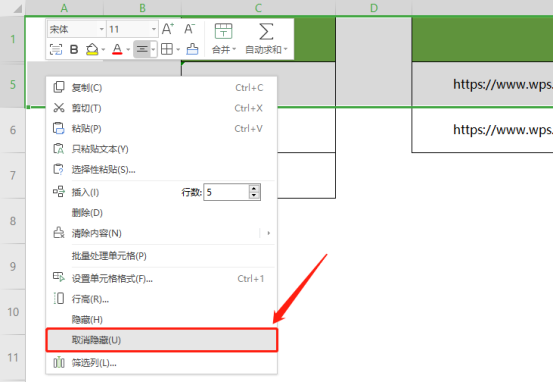
Task: Select row 5 header
Action: coord(13,84)
